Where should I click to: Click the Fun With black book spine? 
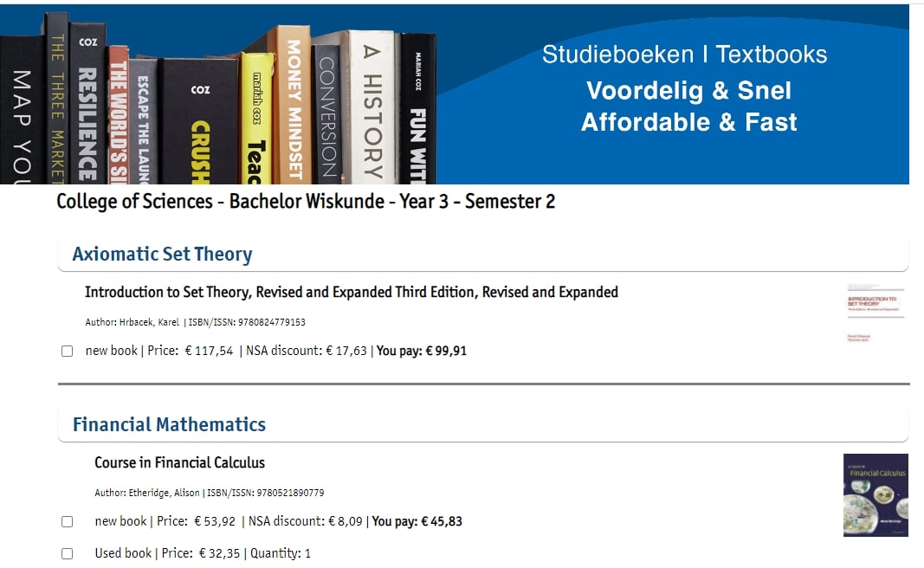point(417,108)
